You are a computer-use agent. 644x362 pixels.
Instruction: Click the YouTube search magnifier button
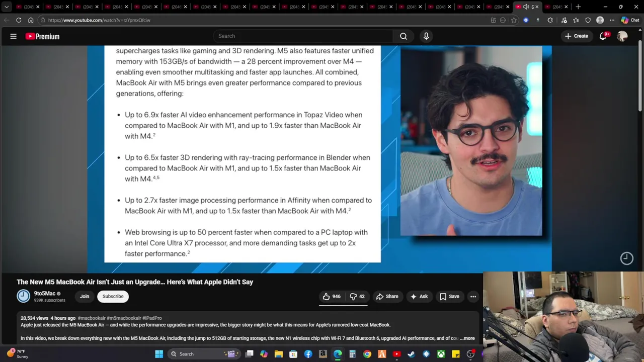point(404,36)
